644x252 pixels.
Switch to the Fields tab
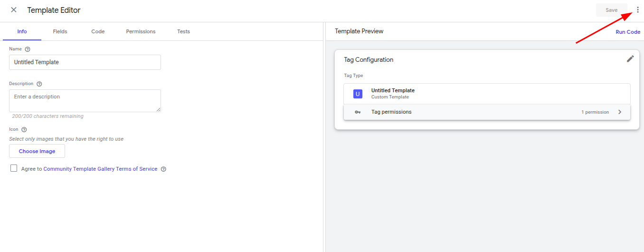[60, 31]
